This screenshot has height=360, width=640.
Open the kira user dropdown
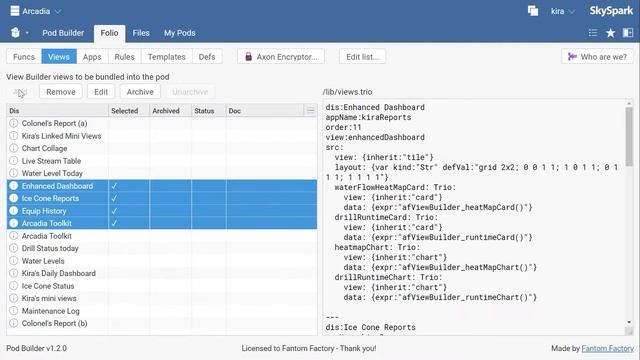[x=562, y=11]
